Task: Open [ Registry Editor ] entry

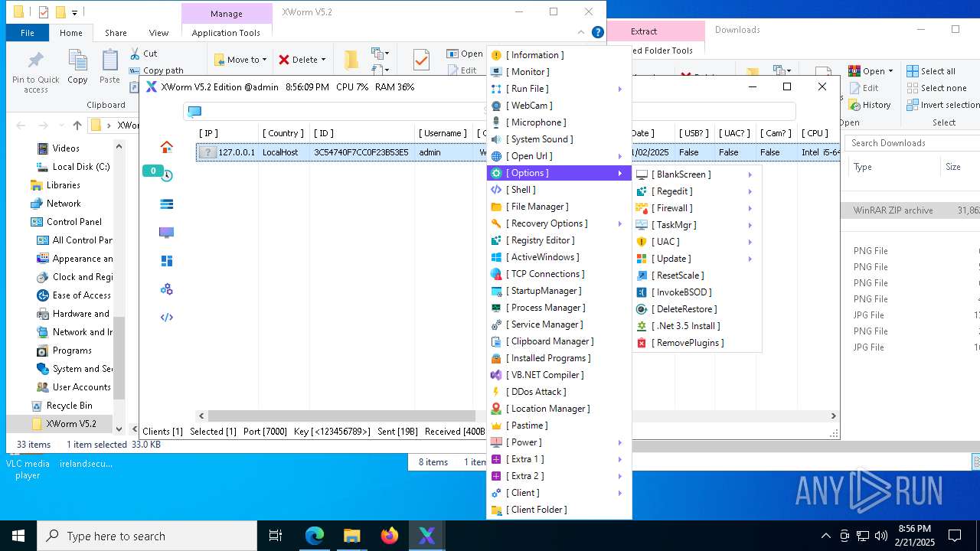Action: 559,240
